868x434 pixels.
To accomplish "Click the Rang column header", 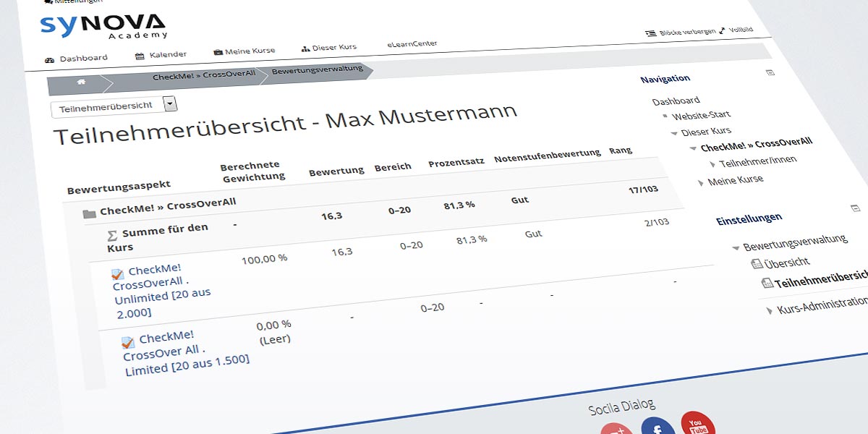I will [x=621, y=150].
